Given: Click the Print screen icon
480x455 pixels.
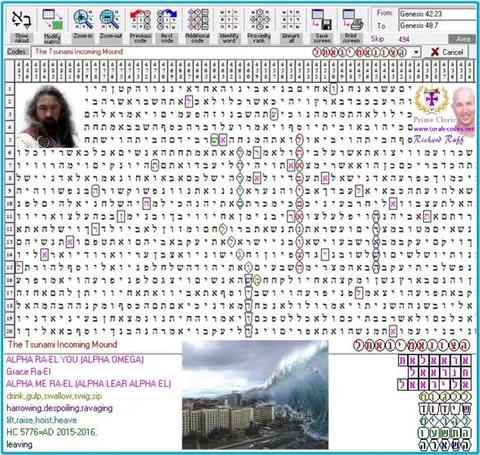Looking at the screenshot, I should pyautogui.click(x=352, y=20).
